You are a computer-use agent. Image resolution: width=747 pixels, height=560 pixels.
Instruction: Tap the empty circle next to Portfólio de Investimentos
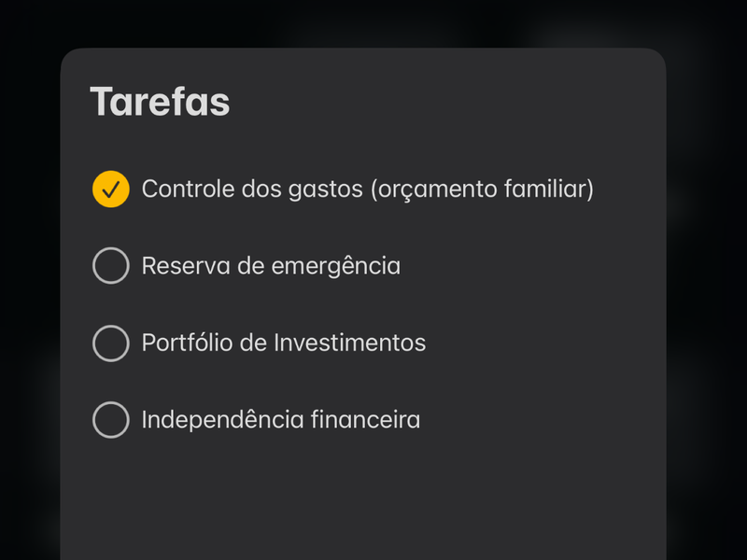[111, 343]
